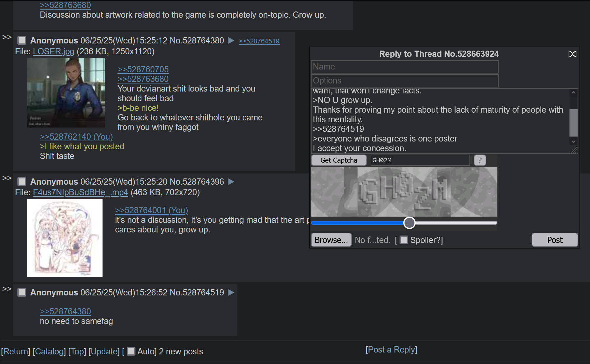Click the comment textarea scrollbar thumb
Screen dimensions: 590x364
pos(573,123)
